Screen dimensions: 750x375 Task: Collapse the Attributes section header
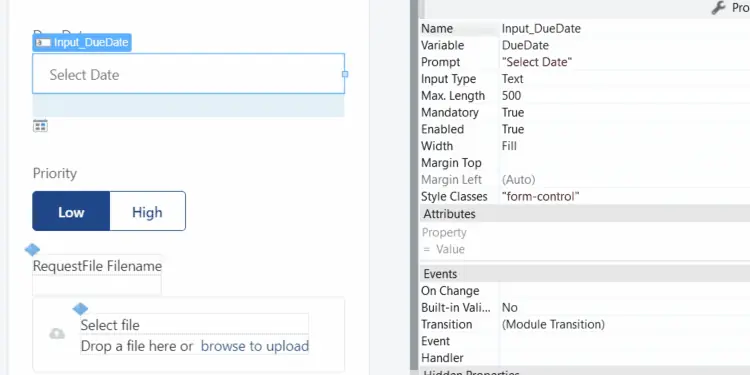pyautogui.click(x=585, y=214)
